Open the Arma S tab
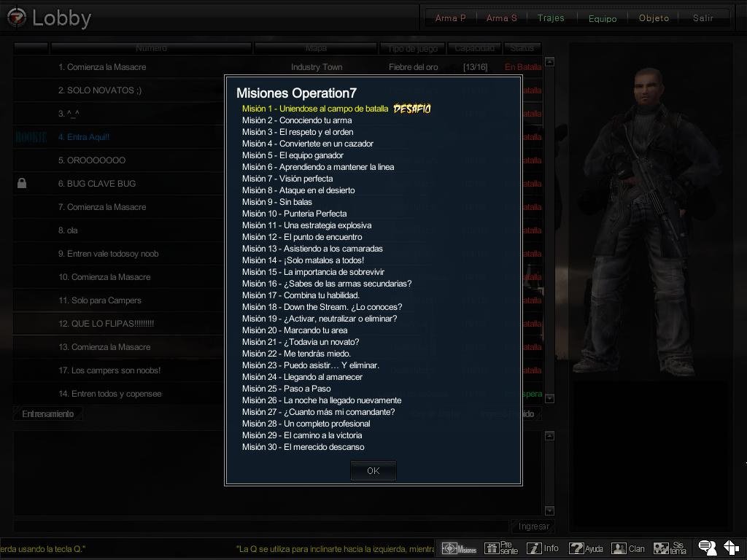747x560 pixels. coord(501,18)
